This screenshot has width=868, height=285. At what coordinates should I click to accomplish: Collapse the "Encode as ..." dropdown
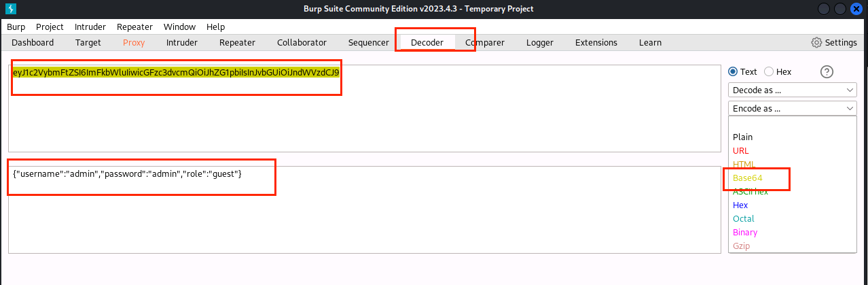793,108
